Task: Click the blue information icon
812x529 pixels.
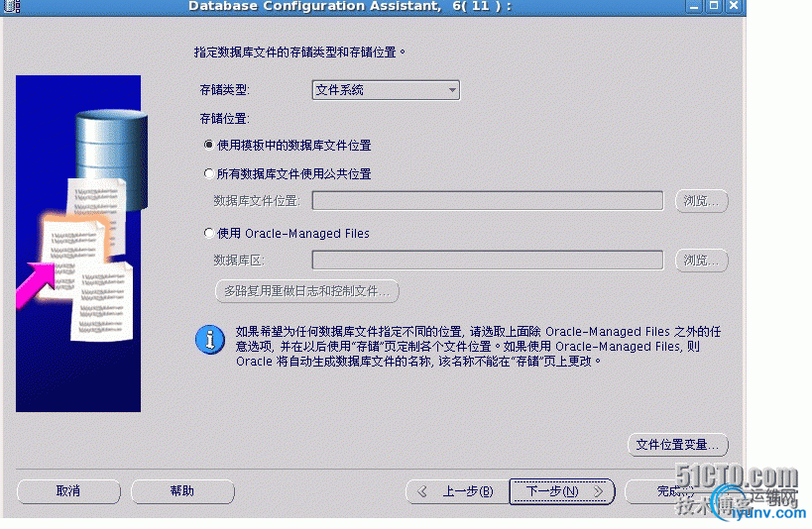Action: pos(210,340)
